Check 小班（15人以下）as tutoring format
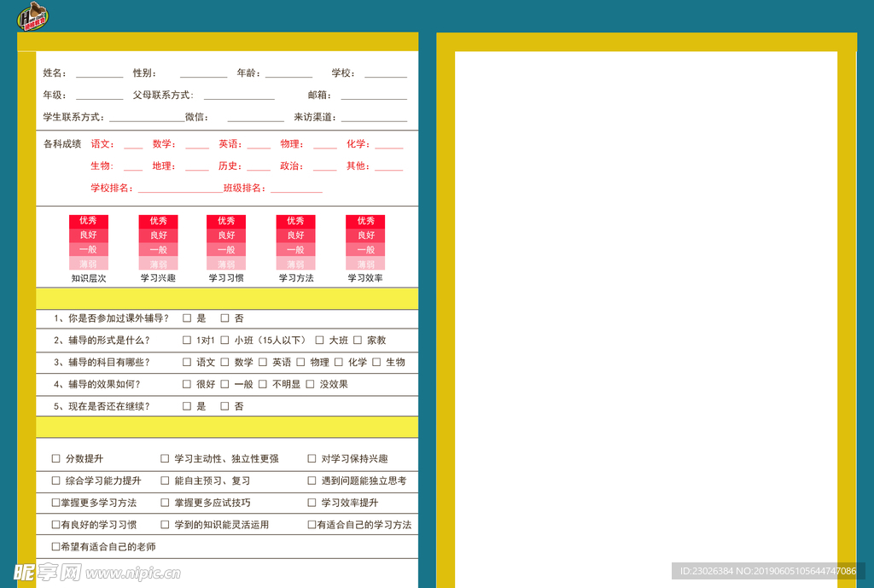874x588 pixels. click(224, 341)
